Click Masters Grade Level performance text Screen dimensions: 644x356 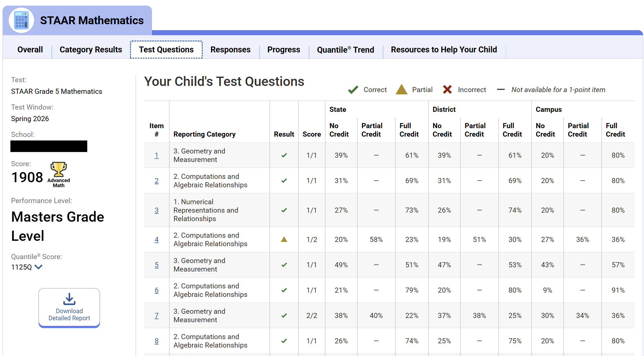[x=58, y=226]
